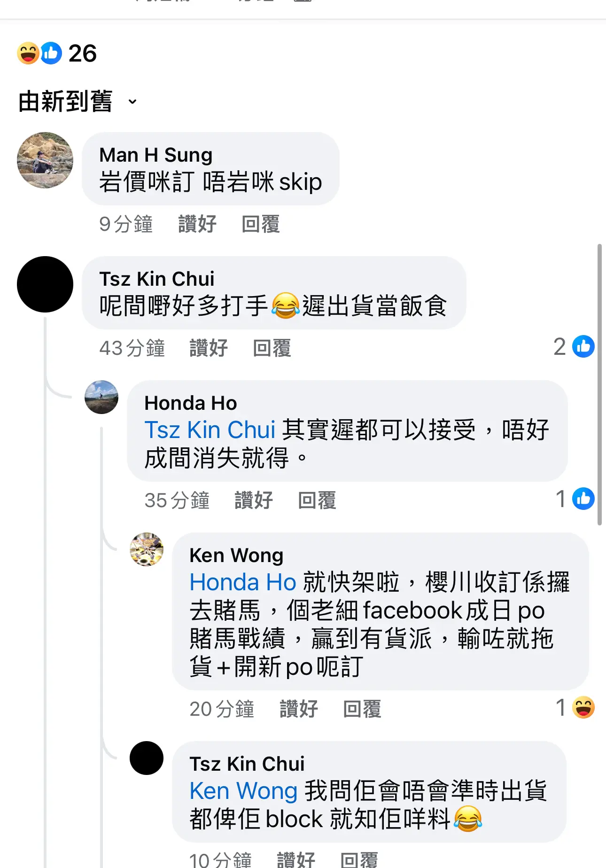
Task: Click the chevron next to 由新到舊
Action: [x=132, y=102]
